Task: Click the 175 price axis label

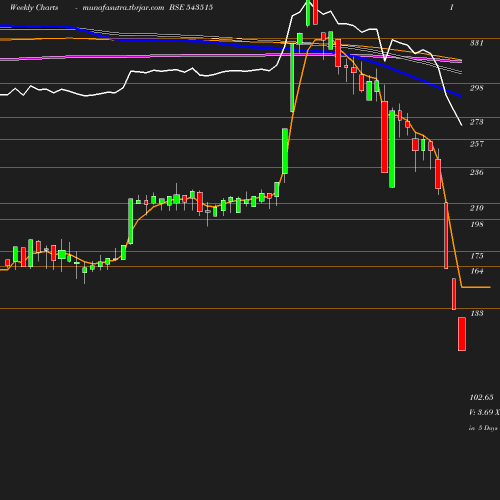Action: point(477,256)
